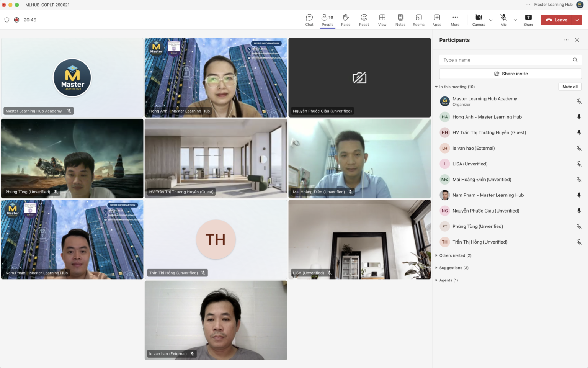
Task: Switch to the People tab
Action: (x=327, y=20)
